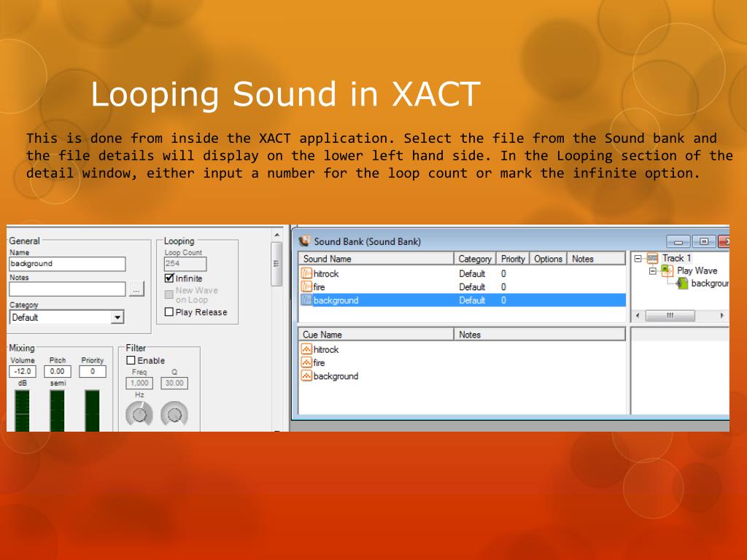Click the Priority value field 0
The width and height of the screenshot is (747, 560).
(93, 371)
